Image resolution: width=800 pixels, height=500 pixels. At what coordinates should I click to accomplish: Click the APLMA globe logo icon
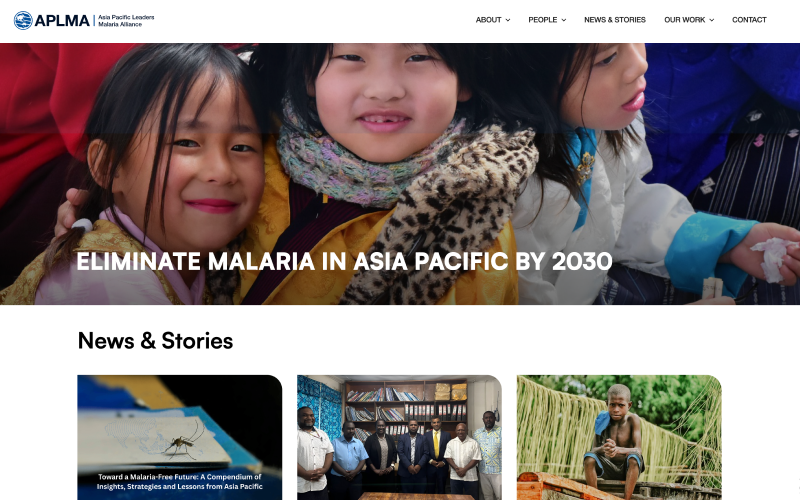[23, 20]
